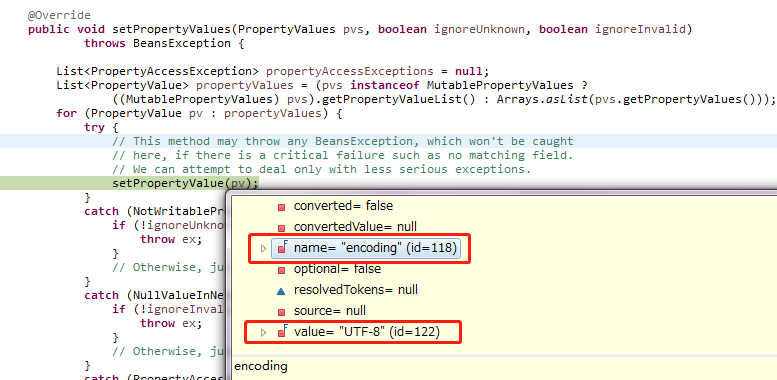Viewport: 777px width, 380px height.
Task: Click the final field icon beside name
Action: coord(282,248)
